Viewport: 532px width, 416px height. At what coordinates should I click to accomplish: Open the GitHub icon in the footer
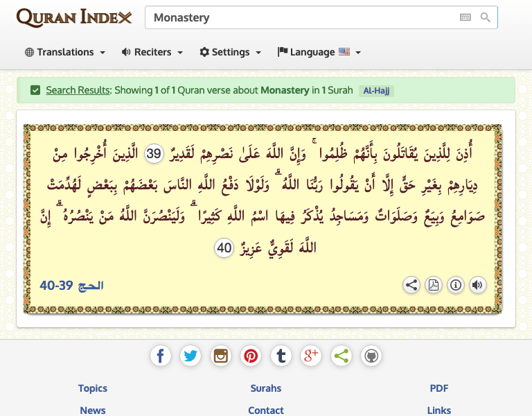pyautogui.click(x=371, y=356)
